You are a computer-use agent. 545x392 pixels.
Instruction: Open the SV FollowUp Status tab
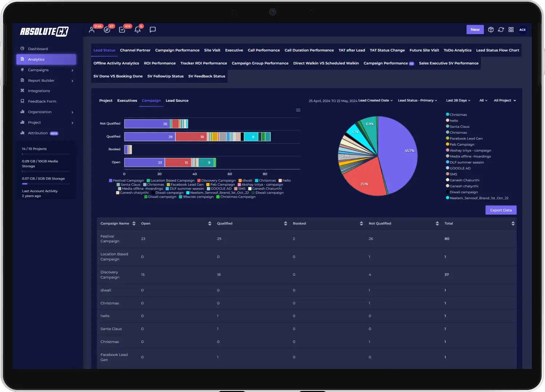tap(165, 76)
